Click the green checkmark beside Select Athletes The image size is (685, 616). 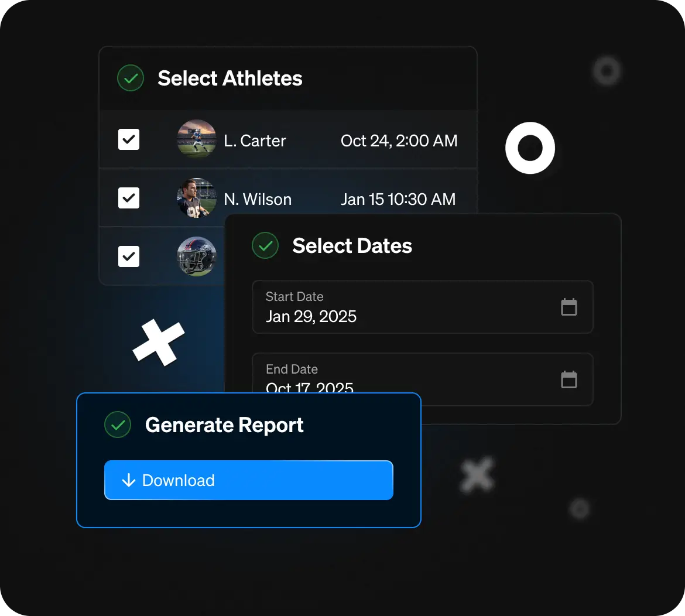131,78
